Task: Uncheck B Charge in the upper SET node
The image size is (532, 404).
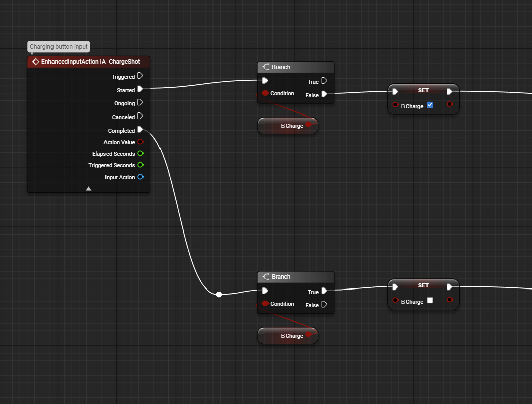Action: [x=430, y=105]
